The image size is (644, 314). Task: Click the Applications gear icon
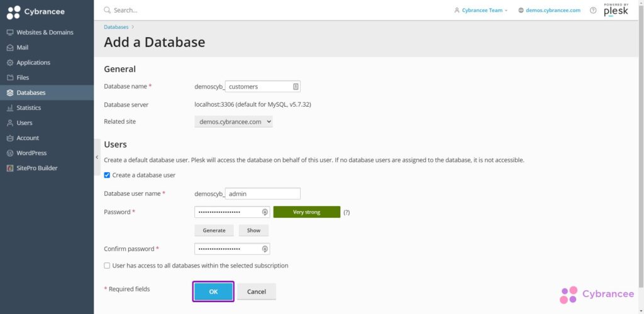point(10,63)
